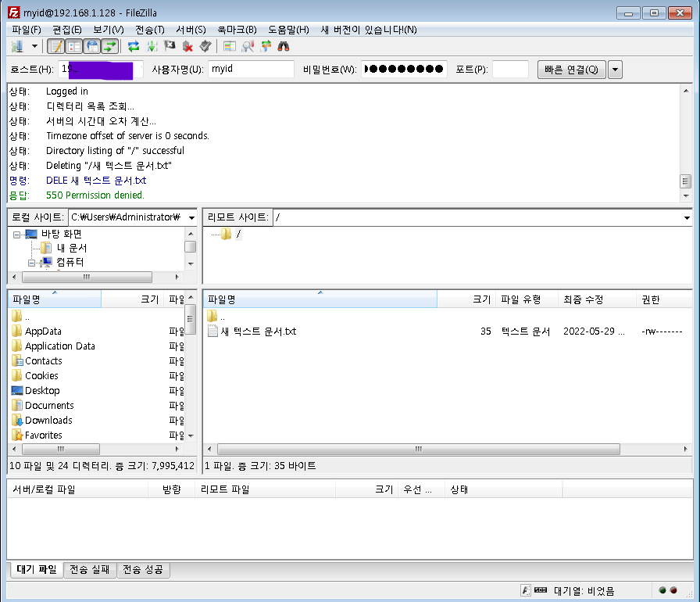
Task: Toggle the message log display
Action: coord(55,46)
